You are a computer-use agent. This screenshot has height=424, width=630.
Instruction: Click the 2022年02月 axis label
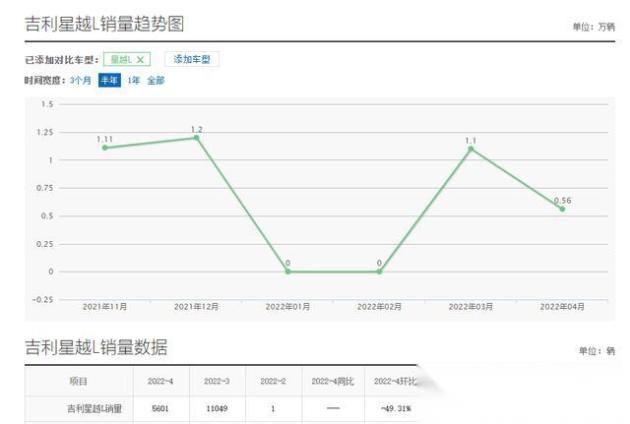pos(379,307)
